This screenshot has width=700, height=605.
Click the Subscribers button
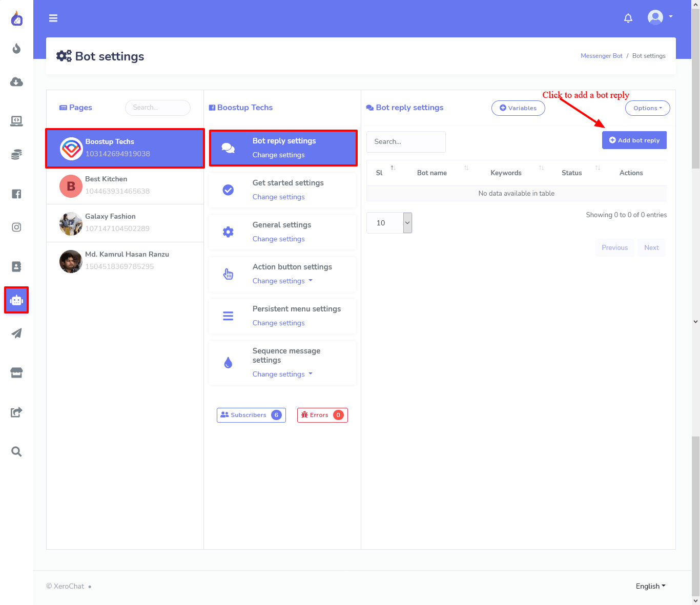pyautogui.click(x=251, y=415)
